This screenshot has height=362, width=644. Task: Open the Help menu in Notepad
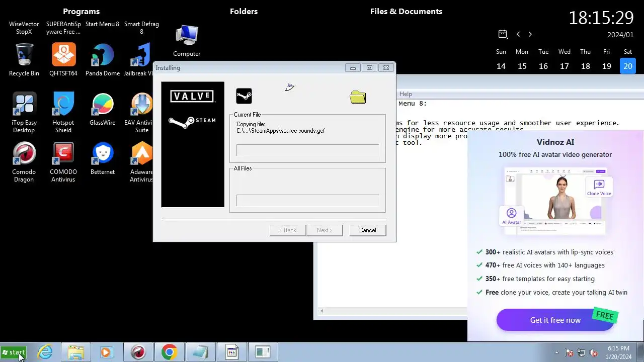tap(406, 94)
